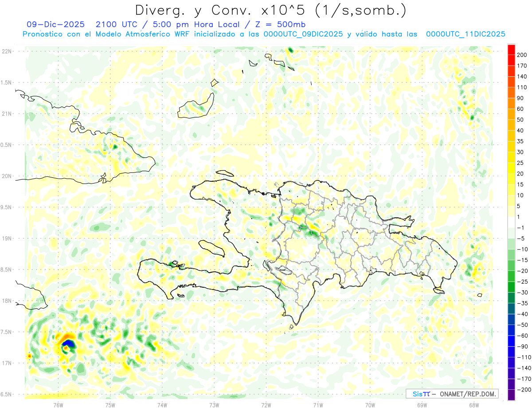Click the colorbar value '-30'
Image resolution: width=532 pixels, height=411 pixels.
click(523, 293)
